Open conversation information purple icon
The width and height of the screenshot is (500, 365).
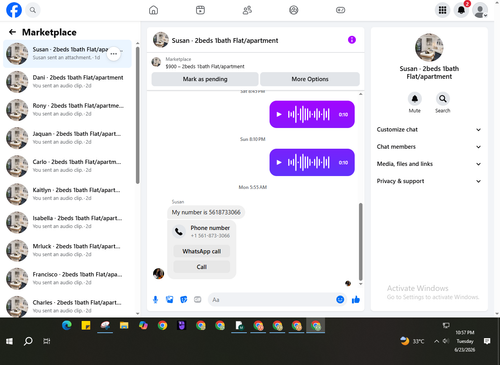[352, 40]
